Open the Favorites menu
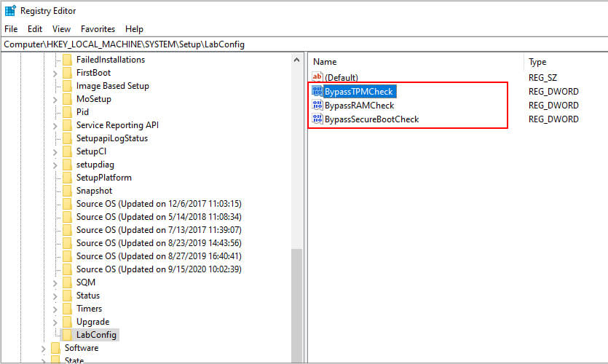 98,29
